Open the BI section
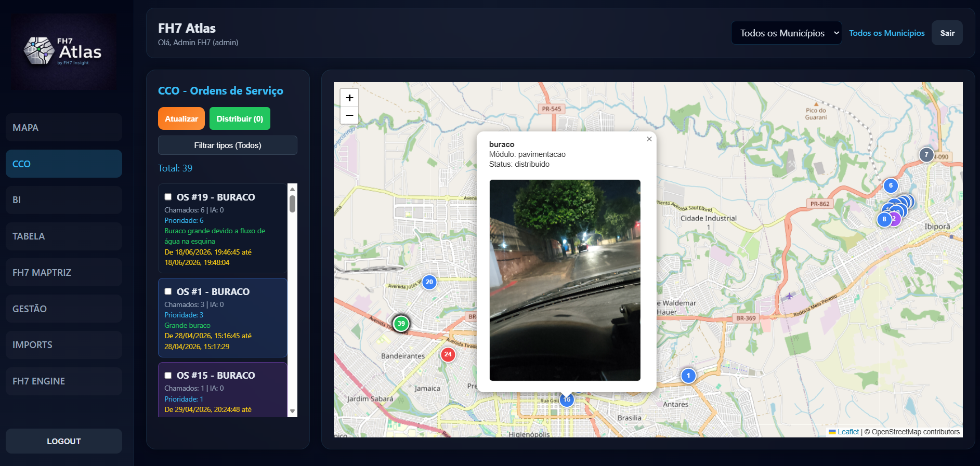The width and height of the screenshot is (980, 466). (x=64, y=200)
